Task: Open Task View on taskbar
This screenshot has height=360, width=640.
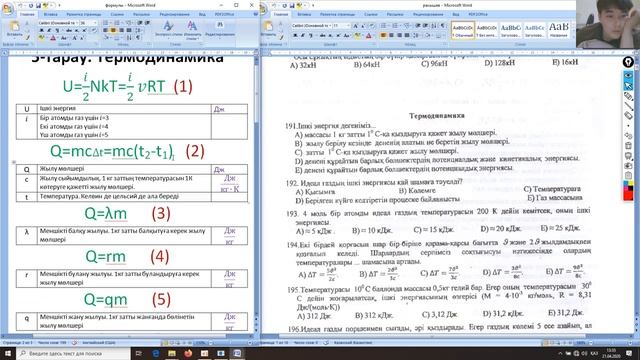Action: (139, 353)
